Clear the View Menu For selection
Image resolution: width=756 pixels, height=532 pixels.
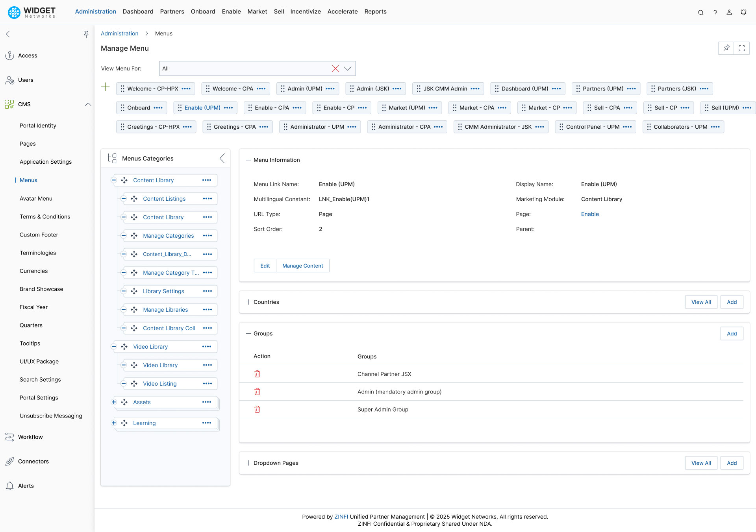point(335,68)
